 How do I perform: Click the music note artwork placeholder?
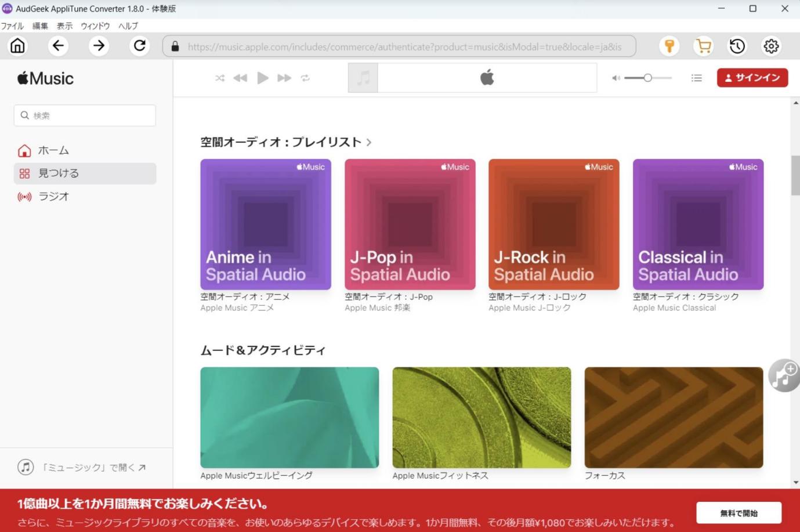(x=363, y=78)
